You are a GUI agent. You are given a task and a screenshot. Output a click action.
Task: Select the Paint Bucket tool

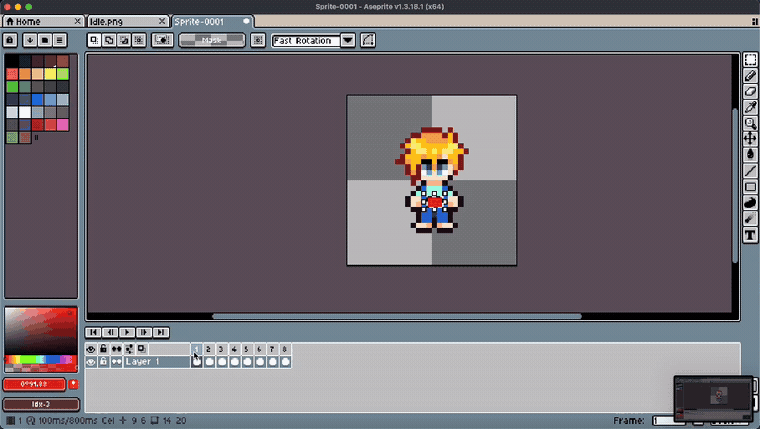point(750,155)
